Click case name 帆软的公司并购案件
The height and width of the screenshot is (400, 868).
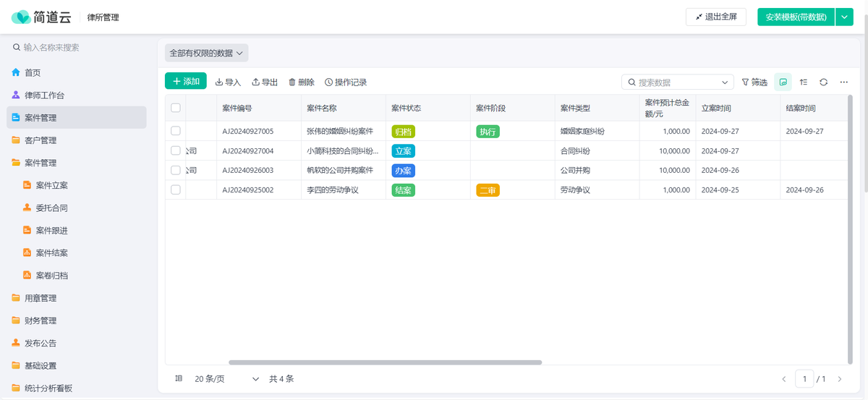pos(340,171)
